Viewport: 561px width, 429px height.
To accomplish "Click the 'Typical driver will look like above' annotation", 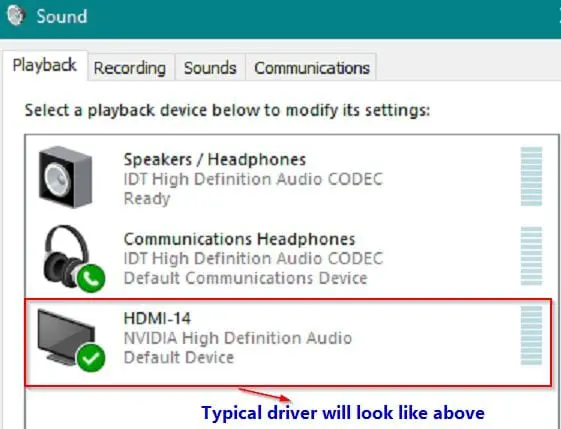I will tap(343, 413).
